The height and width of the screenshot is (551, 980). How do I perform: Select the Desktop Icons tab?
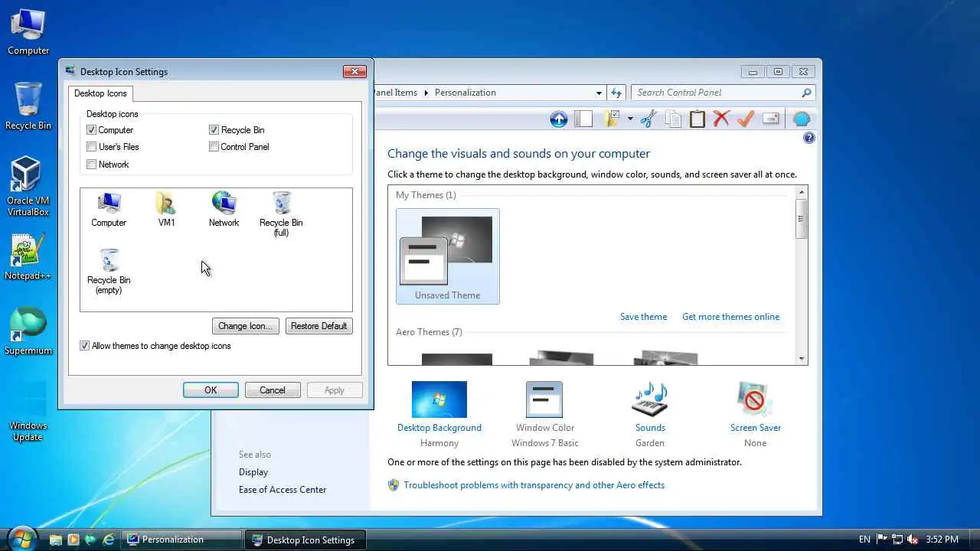[x=100, y=93]
